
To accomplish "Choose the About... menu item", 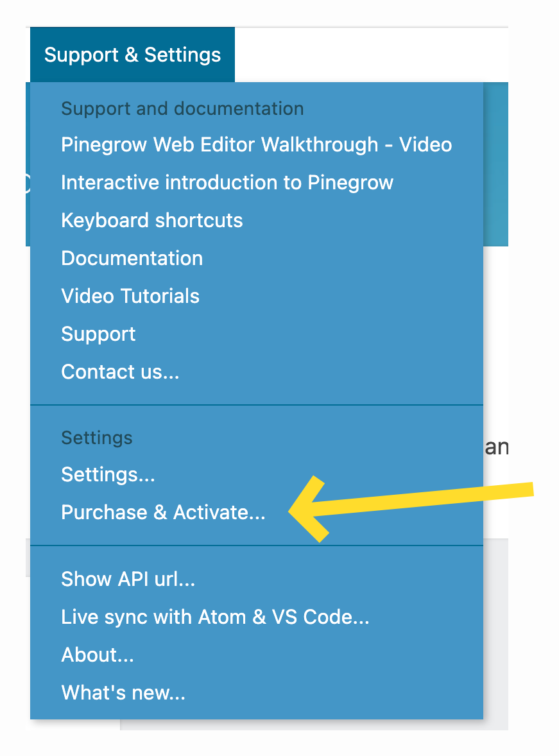I will [97, 655].
